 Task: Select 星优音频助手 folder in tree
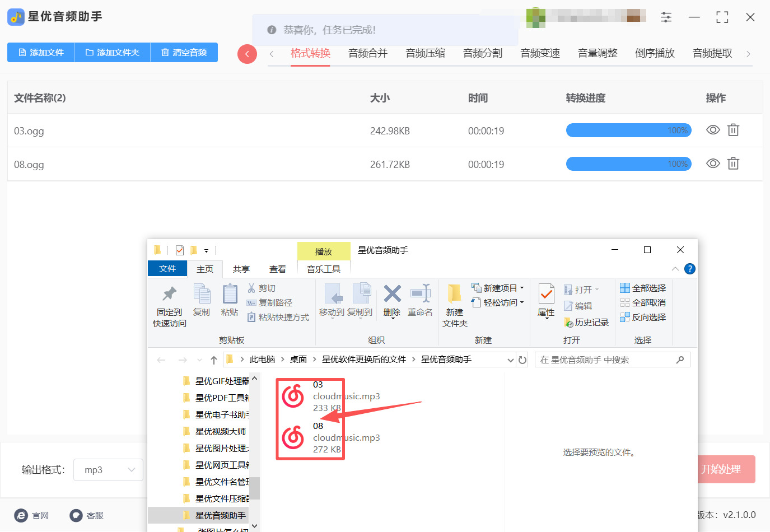point(215,515)
